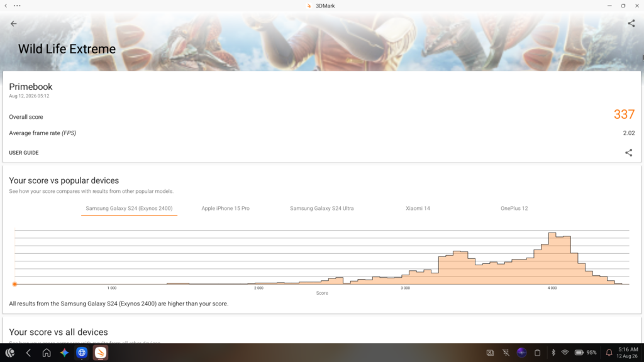Click the battery 95% indicator
Image resolution: width=644 pixels, height=362 pixels.
[x=586, y=353]
